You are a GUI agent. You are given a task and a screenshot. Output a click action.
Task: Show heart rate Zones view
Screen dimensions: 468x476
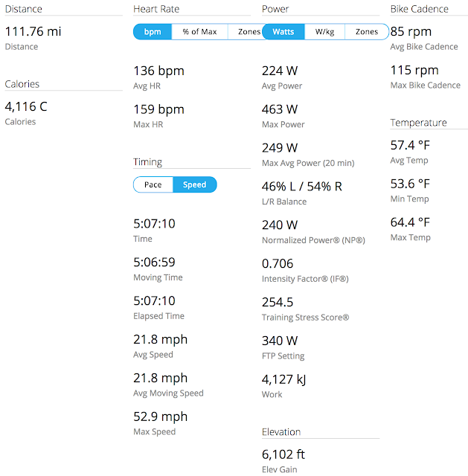click(249, 32)
